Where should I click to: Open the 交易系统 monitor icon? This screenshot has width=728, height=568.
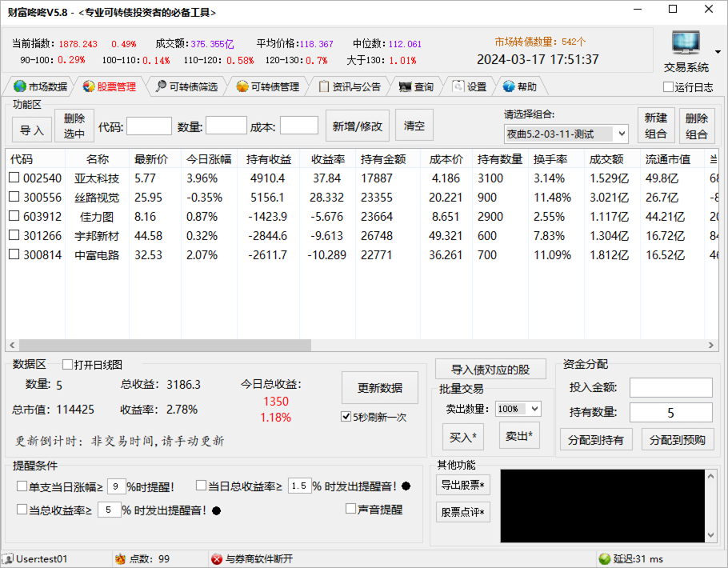[686, 43]
